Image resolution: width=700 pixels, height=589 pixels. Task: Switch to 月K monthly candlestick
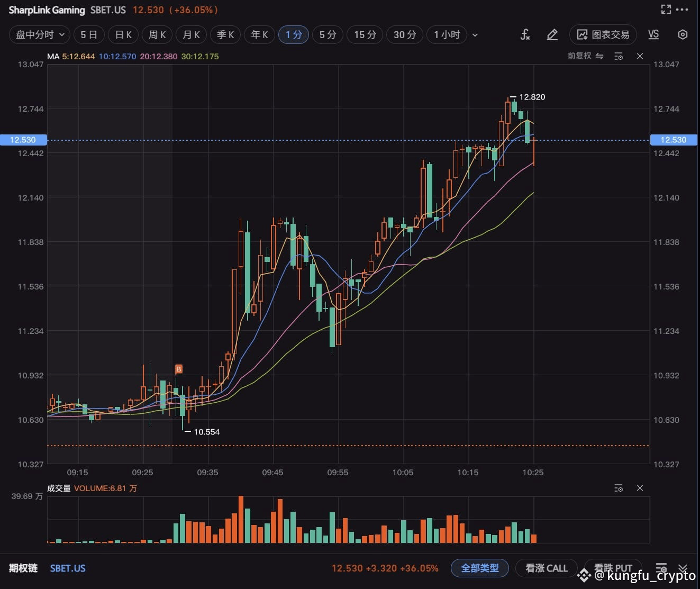tap(191, 35)
